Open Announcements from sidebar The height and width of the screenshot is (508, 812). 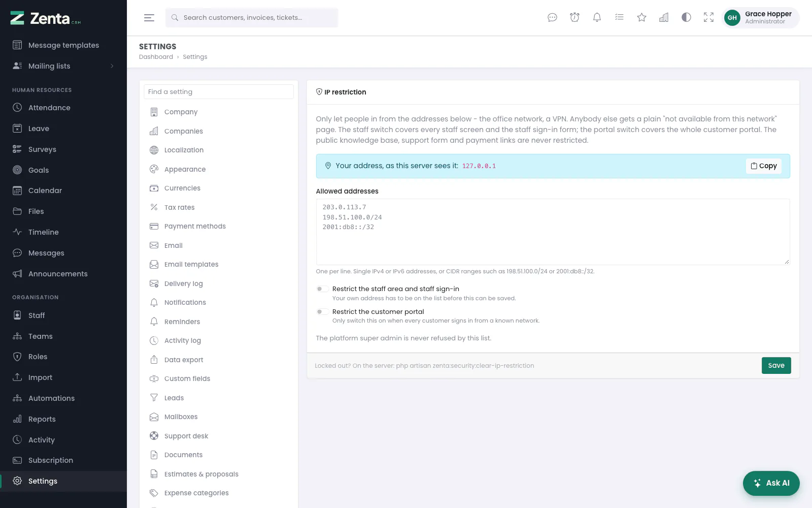tap(63, 274)
